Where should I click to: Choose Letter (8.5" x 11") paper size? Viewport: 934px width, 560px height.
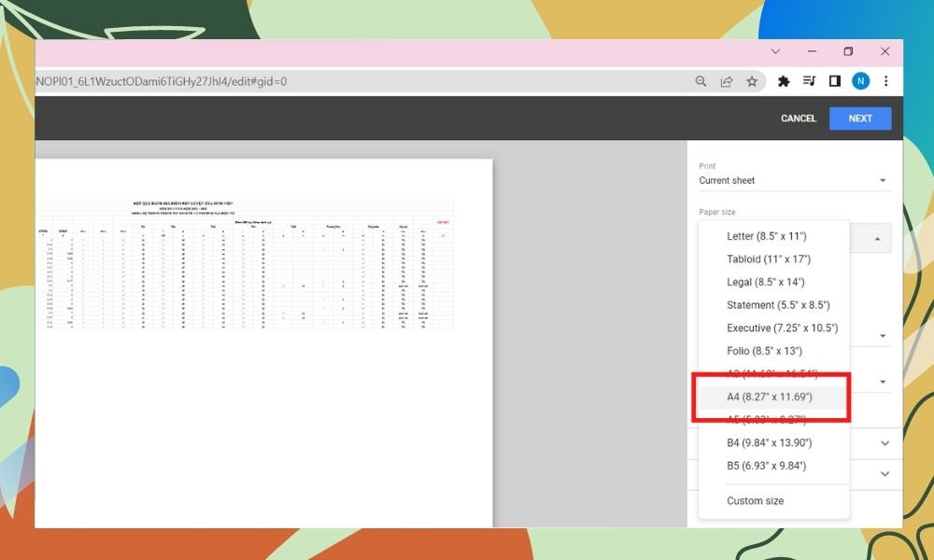(766, 236)
